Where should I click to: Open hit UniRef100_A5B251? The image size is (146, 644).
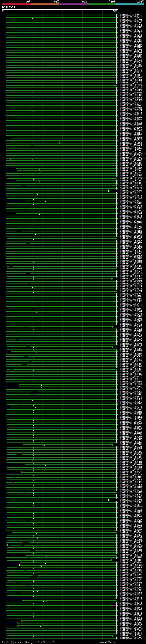(131, 58)
